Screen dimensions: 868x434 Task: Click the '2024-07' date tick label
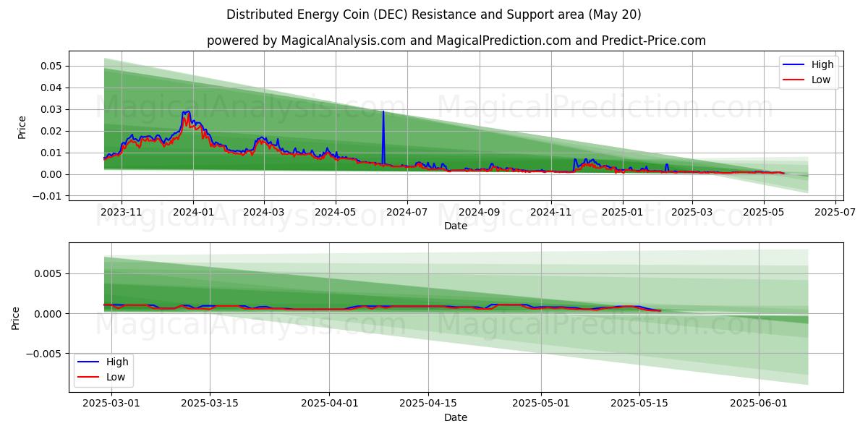tap(407, 212)
